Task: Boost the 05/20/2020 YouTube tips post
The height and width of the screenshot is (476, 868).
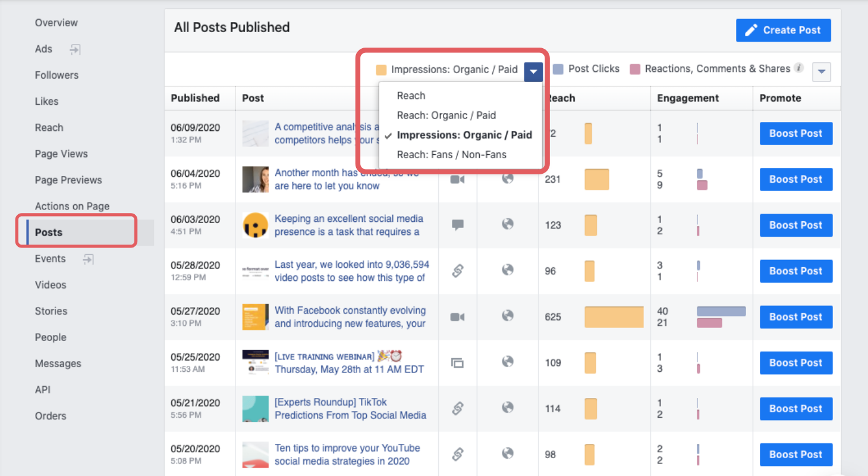Action: point(796,454)
